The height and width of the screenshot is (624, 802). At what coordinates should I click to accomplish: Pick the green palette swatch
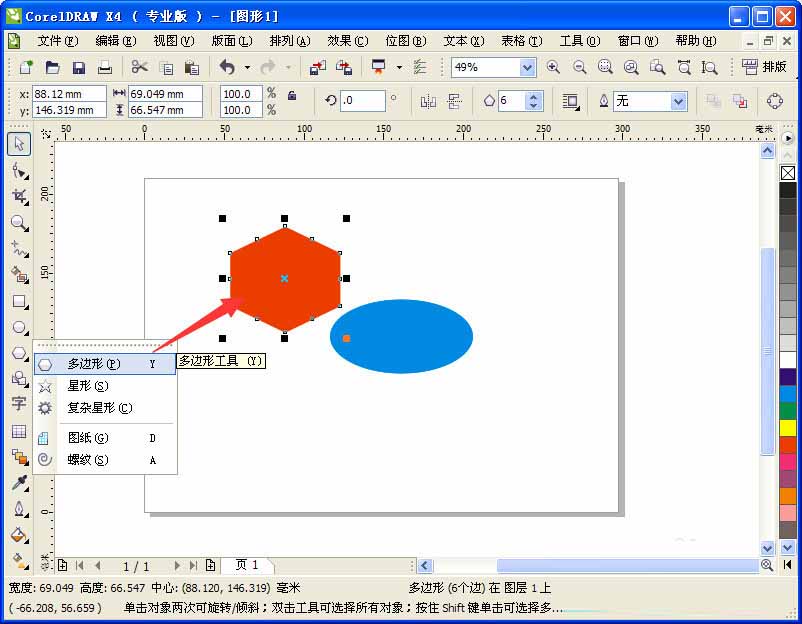[788, 411]
